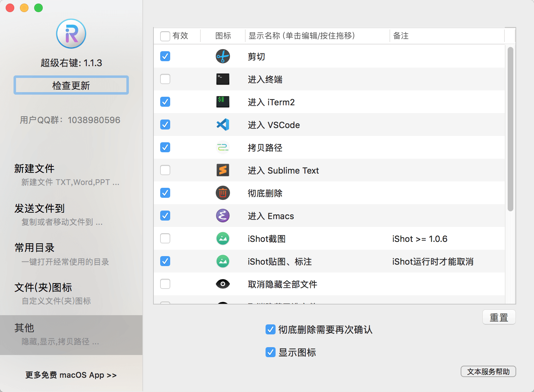Open the 常用目录 section

pyautogui.click(x=71, y=255)
